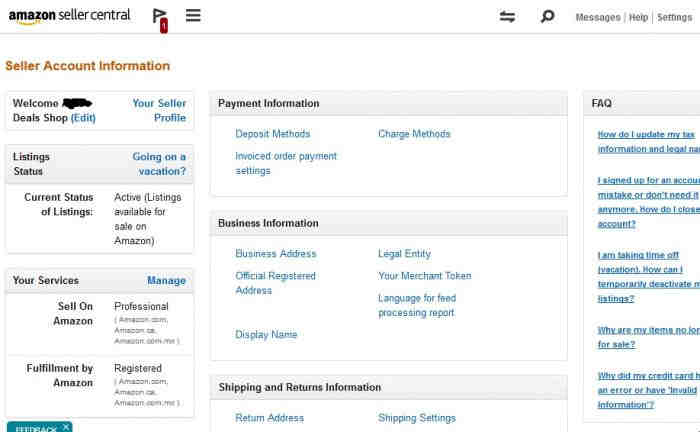
Task: Open FAQ about taking time off vacation
Action: click(649, 277)
